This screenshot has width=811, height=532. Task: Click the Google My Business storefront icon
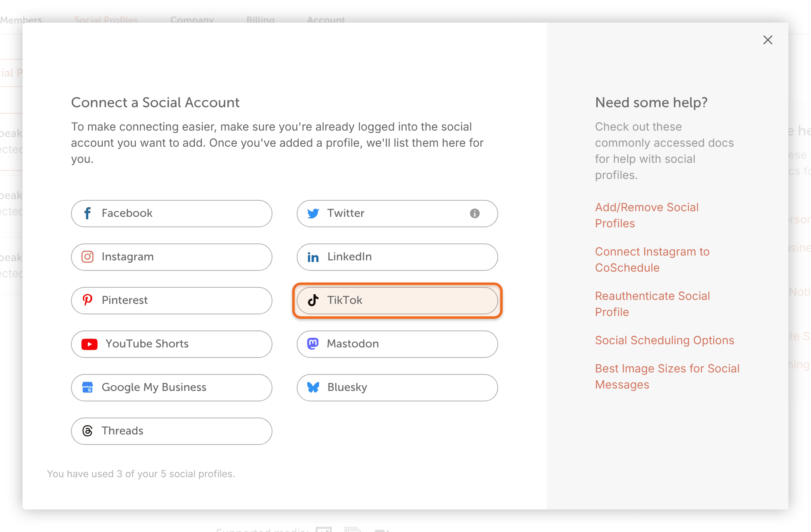coord(87,387)
